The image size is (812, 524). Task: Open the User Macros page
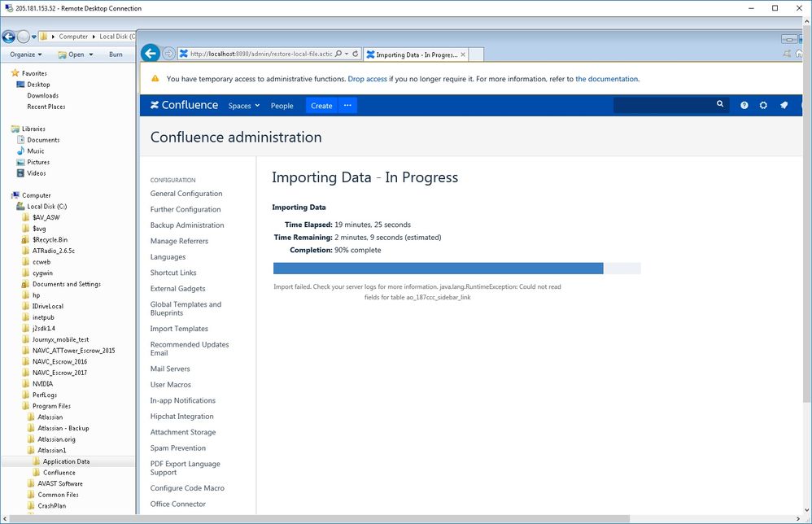pyautogui.click(x=170, y=385)
